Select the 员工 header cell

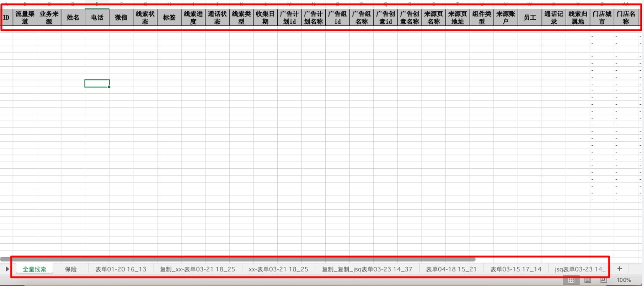(x=529, y=18)
